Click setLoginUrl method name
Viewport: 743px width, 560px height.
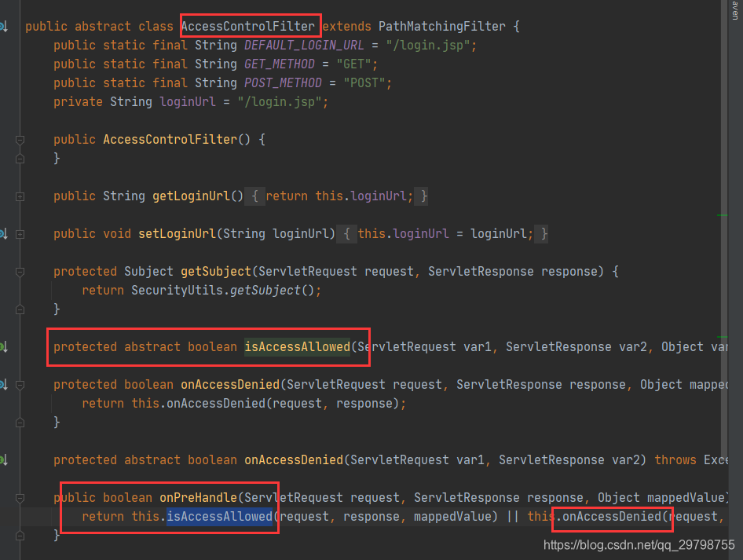point(178,233)
